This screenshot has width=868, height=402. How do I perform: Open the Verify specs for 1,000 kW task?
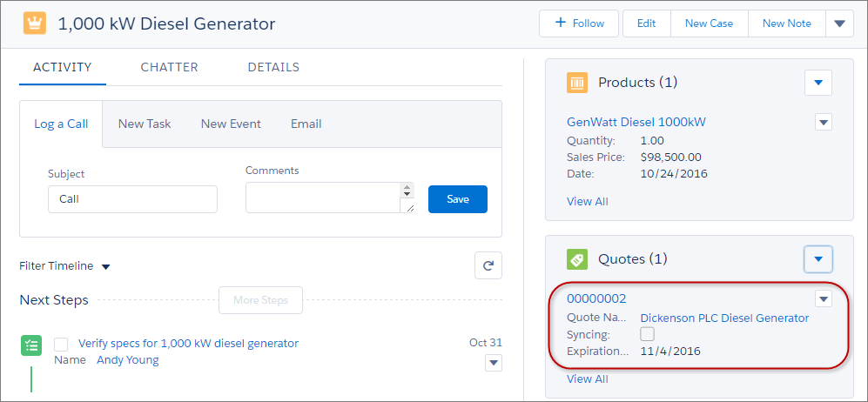pyautogui.click(x=188, y=344)
